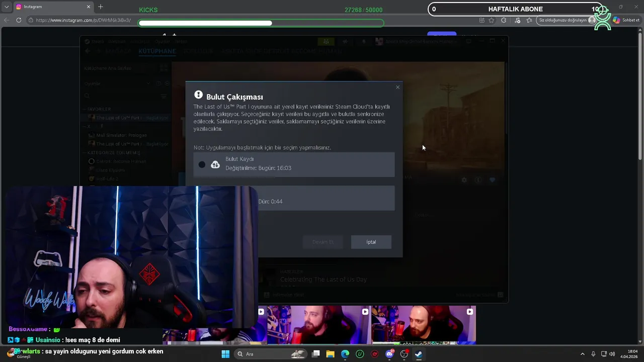
Task: Open Kütüphane Ana Sayfası
Action: coord(108,68)
